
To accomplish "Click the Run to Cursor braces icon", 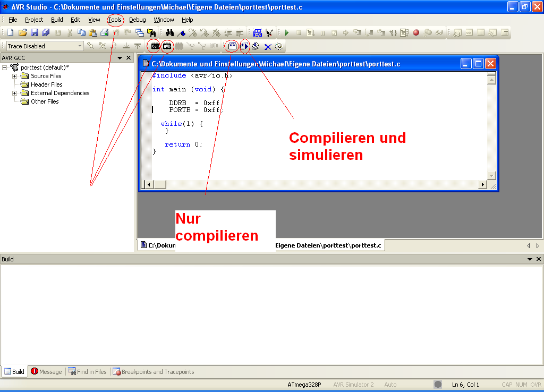I will point(393,32).
